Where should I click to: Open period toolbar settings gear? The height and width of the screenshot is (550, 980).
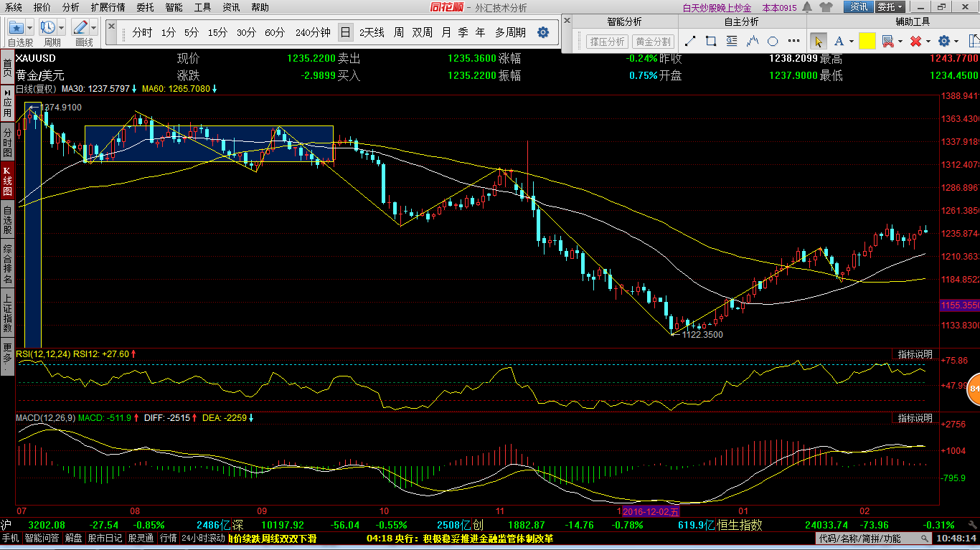tap(543, 33)
